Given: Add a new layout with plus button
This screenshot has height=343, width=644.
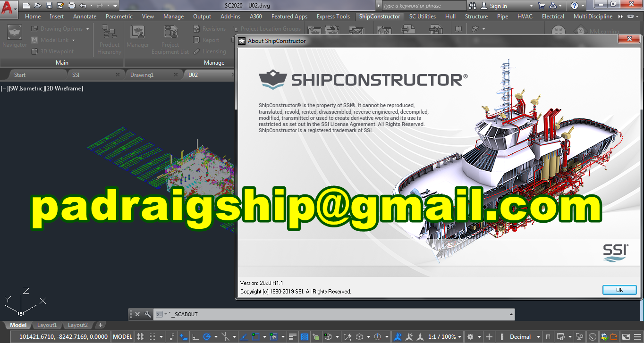Looking at the screenshot, I should click(101, 325).
